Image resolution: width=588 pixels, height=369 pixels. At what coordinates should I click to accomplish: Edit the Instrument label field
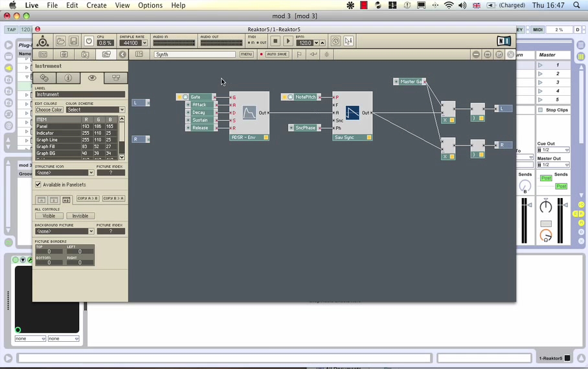coord(80,95)
